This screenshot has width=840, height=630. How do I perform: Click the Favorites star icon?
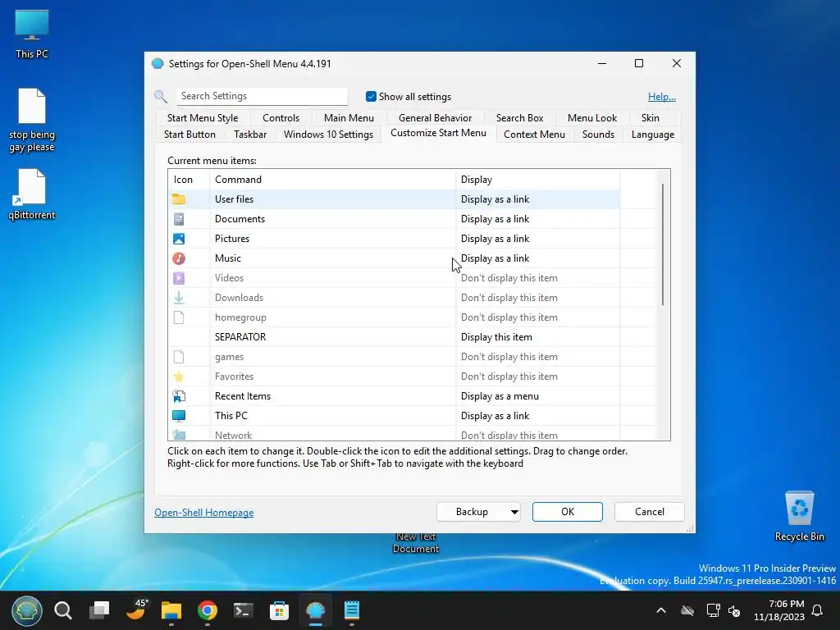click(x=179, y=377)
